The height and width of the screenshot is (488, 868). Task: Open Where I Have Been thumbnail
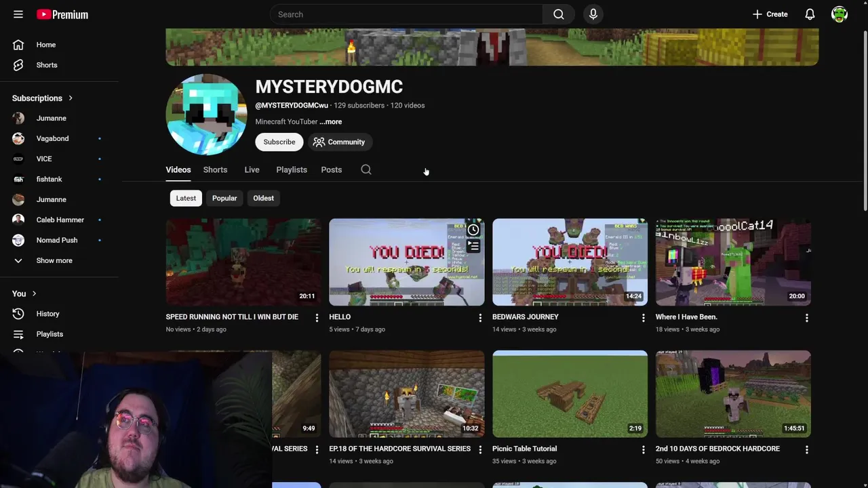(733, 262)
